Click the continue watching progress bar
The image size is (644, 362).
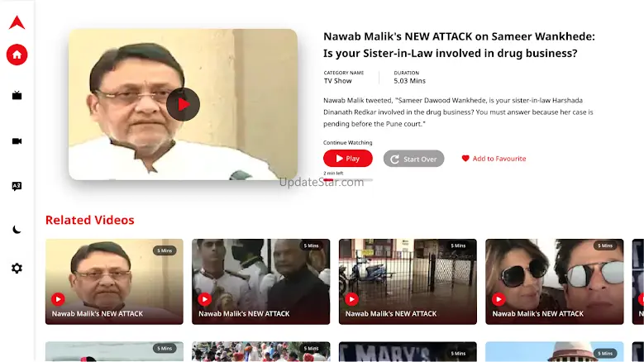348,180
